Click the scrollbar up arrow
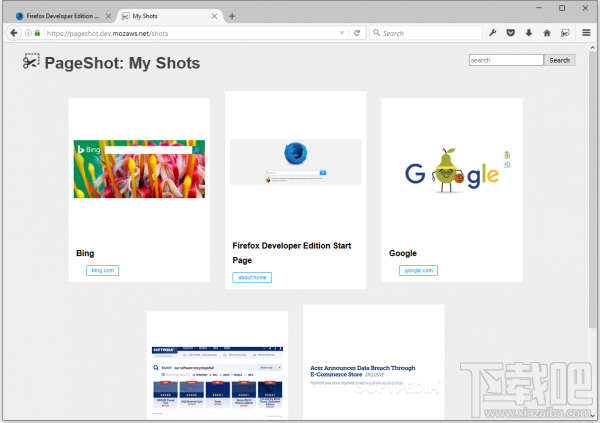 click(592, 47)
